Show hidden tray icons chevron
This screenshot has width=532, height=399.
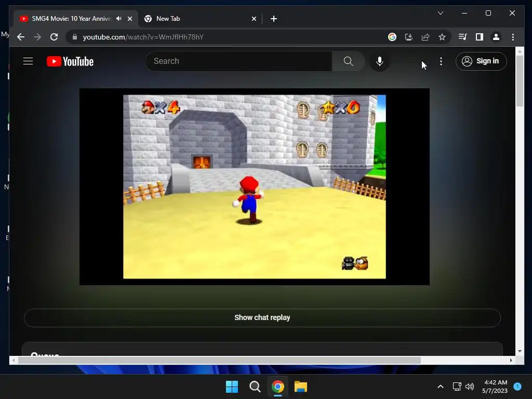click(x=441, y=387)
